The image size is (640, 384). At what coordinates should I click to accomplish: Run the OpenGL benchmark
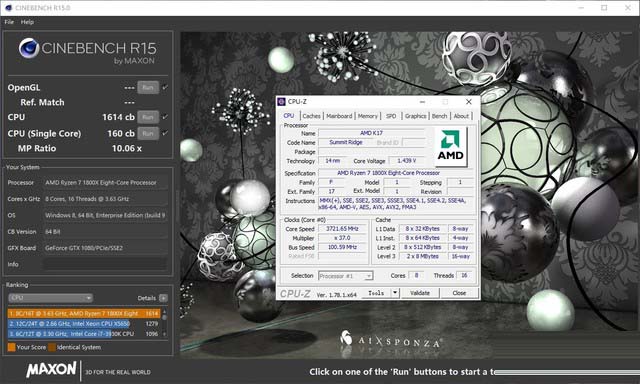[148, 87]
